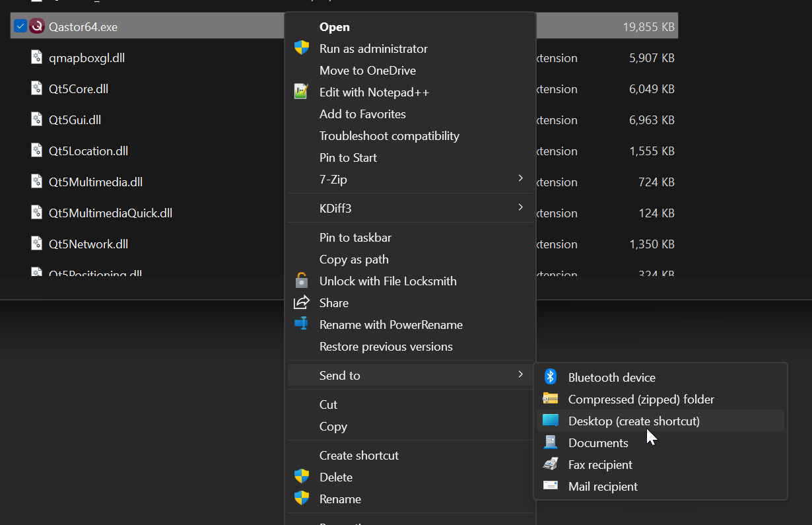Click the PowerRename icon
This screenshot has width=812, height=525.
click(x=302, y=324)
